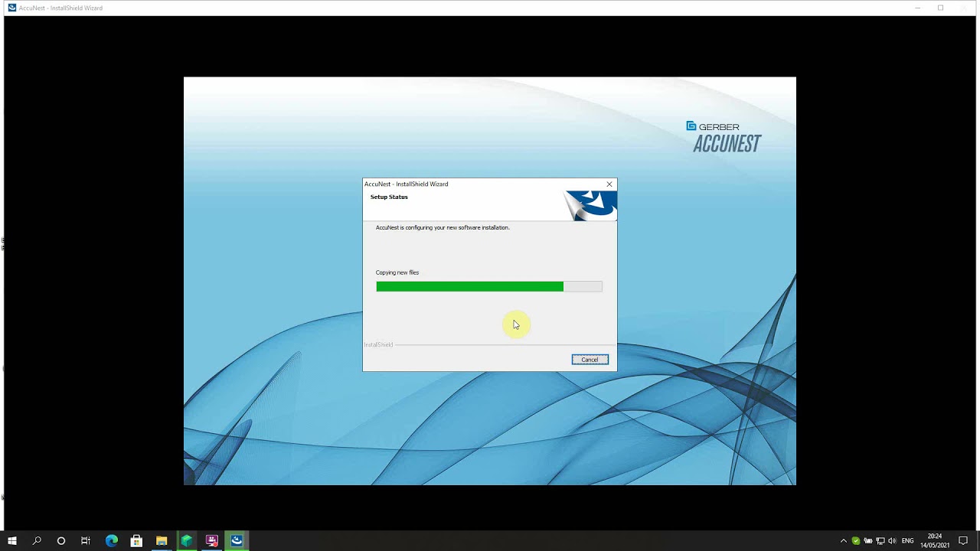This screenshot has height=551, width=980.
Task: Open taskbar Search magnifier
Action: [x=37, y=541]
